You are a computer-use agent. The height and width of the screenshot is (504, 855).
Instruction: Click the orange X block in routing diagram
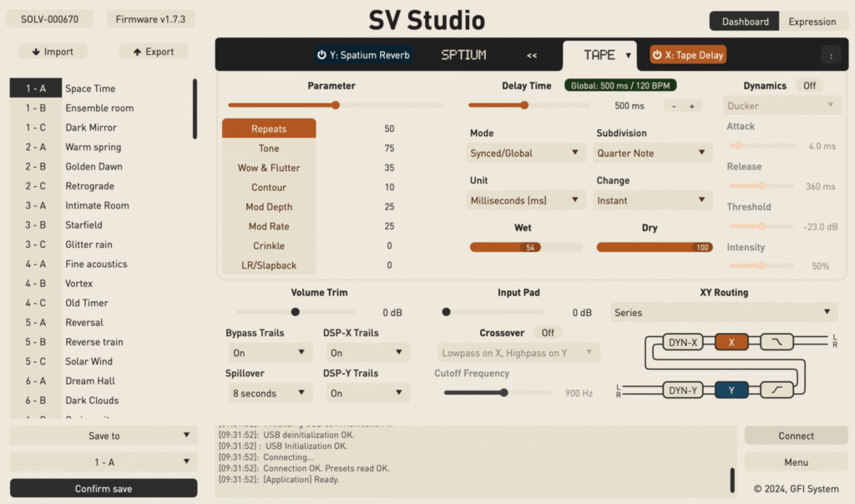coord(731,342)
